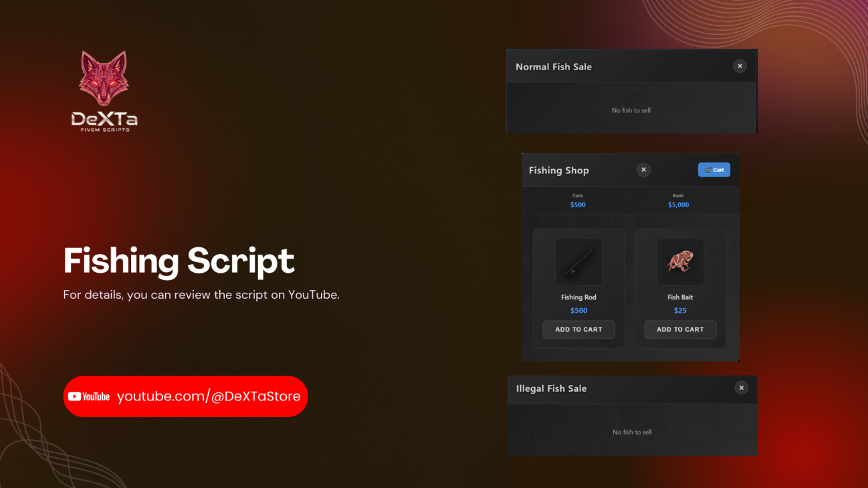Click the DeXTa fox logo
Image resolution: width=868 pixels, height=488 pixels.
pos(104,79)
